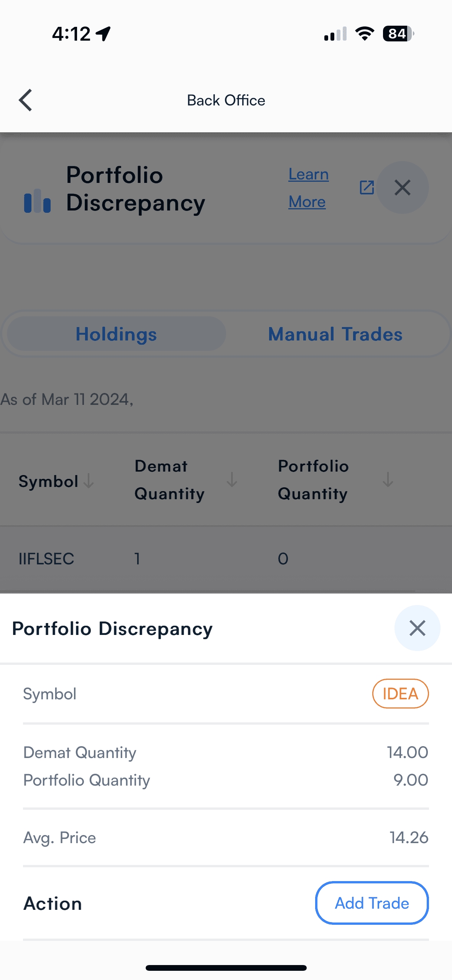Switch to the Holdings tab
452x980 pixels.
click(x=116, y=334)
